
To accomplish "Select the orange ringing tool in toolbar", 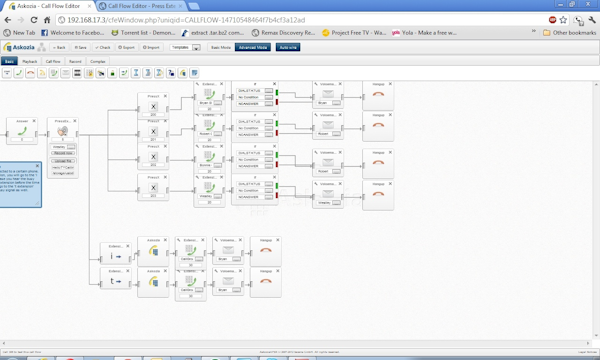I will (42, 73).
